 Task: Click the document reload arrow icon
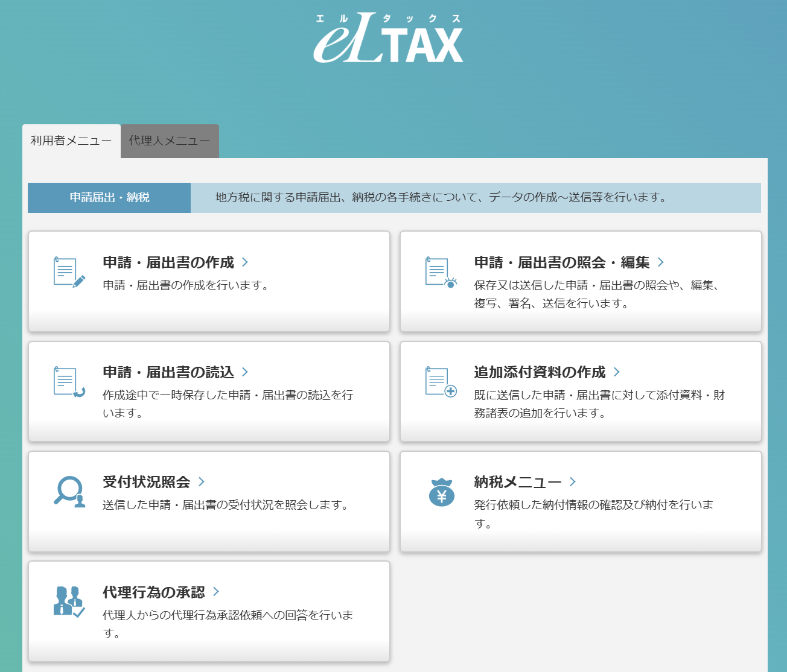point(69,382)
